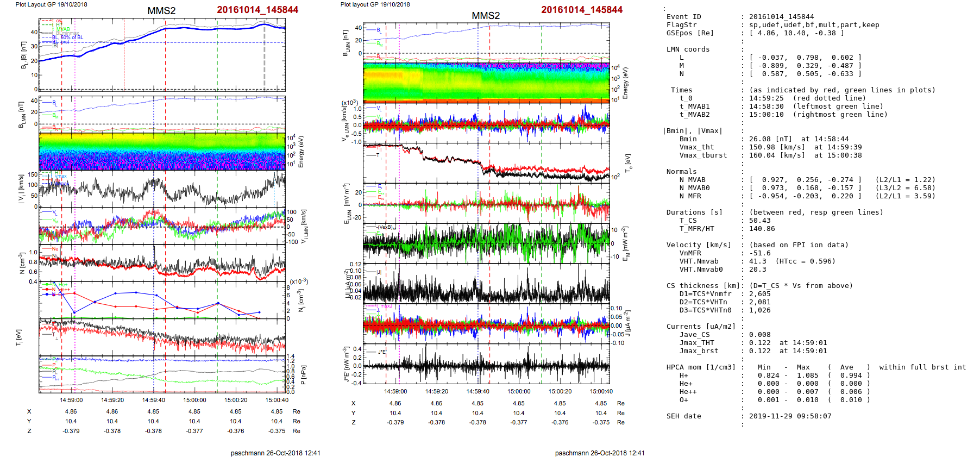
Task: Click the MMS2 title above the left plot
Action: [x=161, y=11]
